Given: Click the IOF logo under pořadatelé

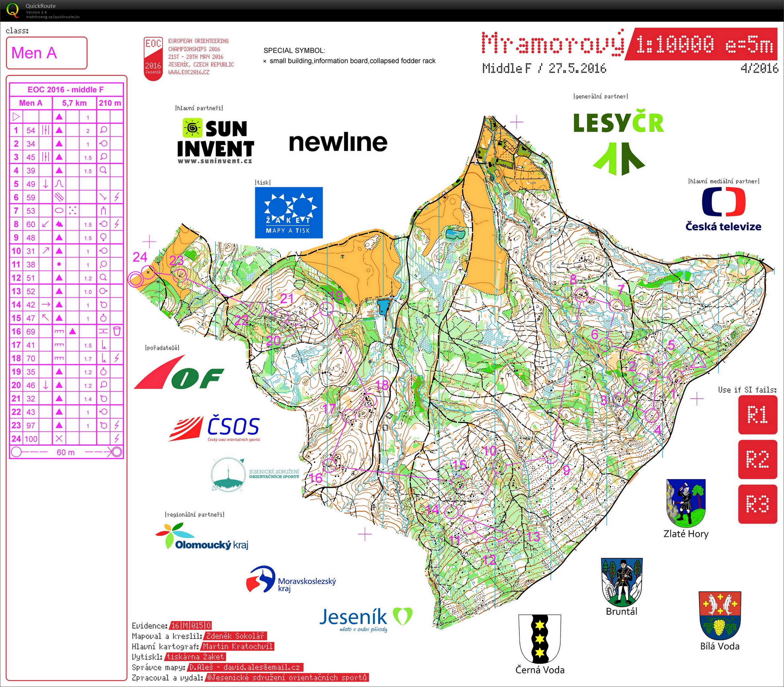Looking at the screenshot, I should tap(179, 372).
